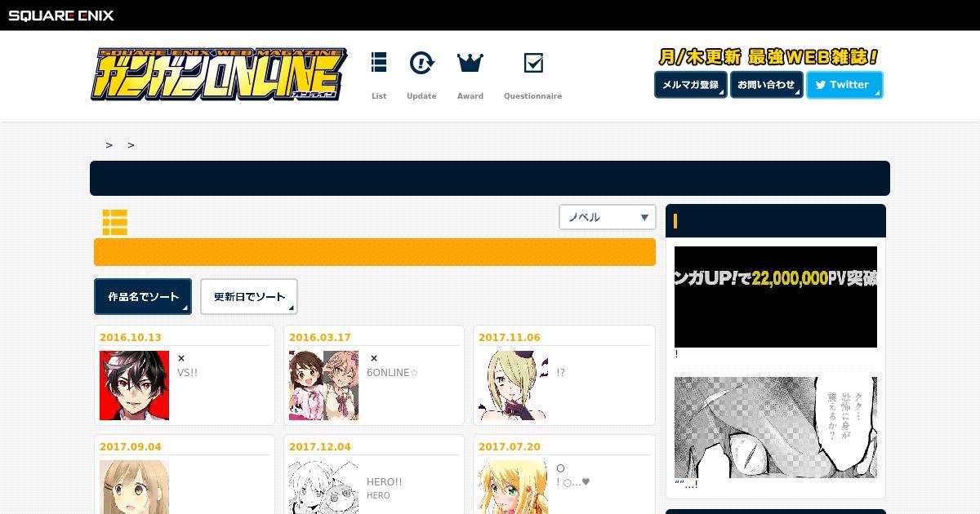Click the date 2016.10.13
Screen dimensions: 980x514
(131, 338)
